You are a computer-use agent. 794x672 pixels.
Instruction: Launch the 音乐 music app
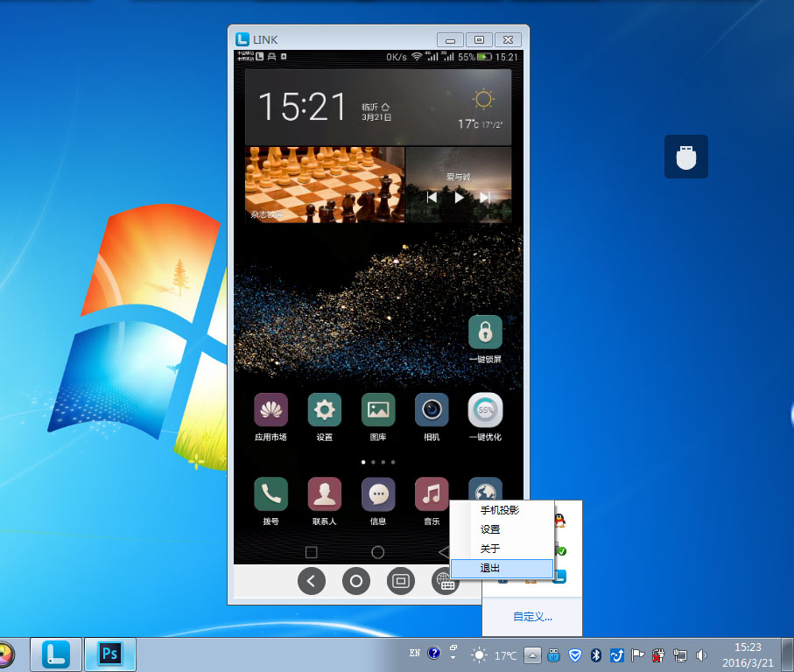pyautogui.click(x=432, y=494)
